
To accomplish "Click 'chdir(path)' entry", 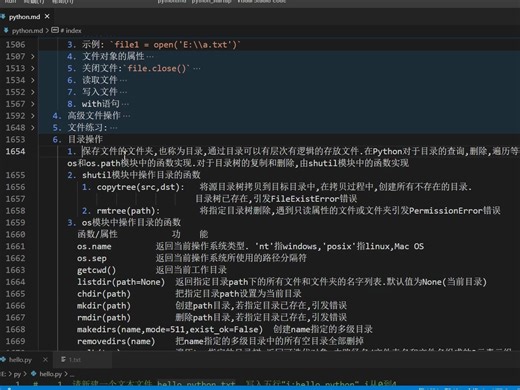I will pyautogui.click(x=104, y=294).
